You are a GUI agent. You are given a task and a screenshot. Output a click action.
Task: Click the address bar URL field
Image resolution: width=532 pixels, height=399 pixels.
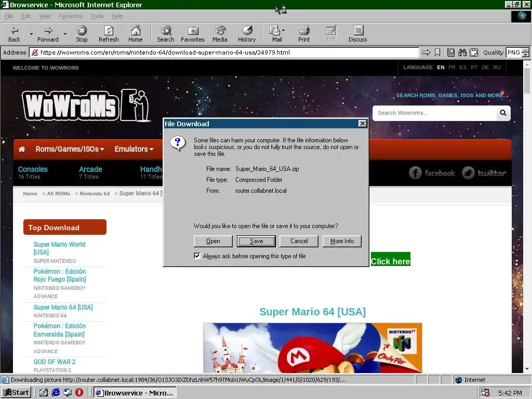[x=224, y=52]
